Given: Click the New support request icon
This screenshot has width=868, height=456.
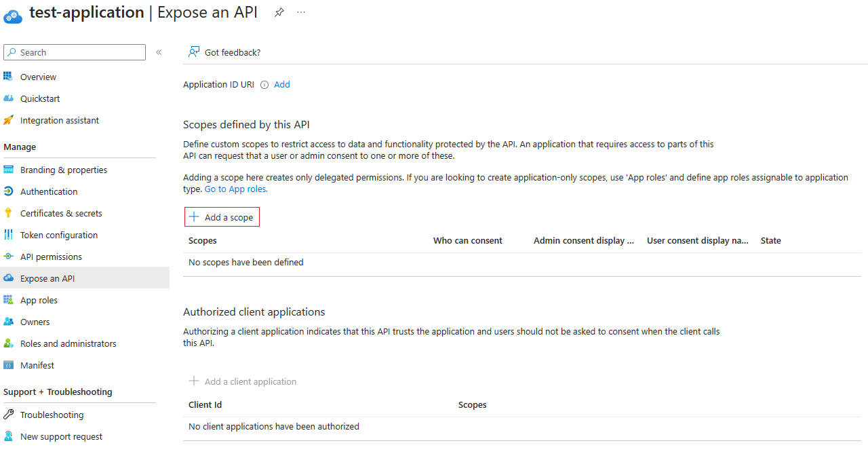Looking at the screenshot, I should click(8, 436).
